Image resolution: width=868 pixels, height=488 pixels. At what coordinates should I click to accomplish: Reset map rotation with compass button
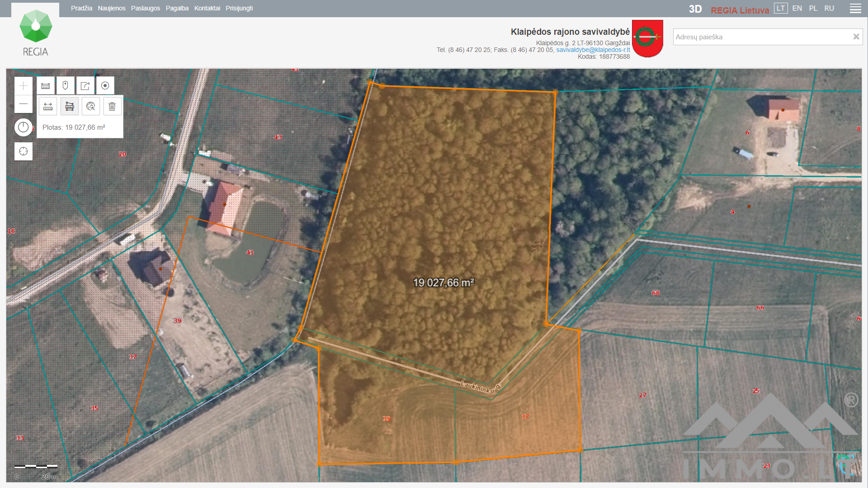point(24,127)
